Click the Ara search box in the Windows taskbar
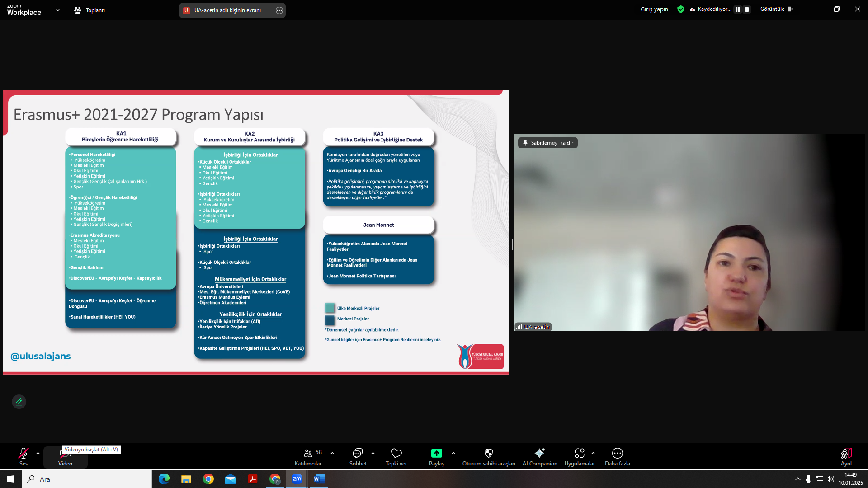Image resolution: width=868 pixels, height=488 pixels. (x=87, y=479)
